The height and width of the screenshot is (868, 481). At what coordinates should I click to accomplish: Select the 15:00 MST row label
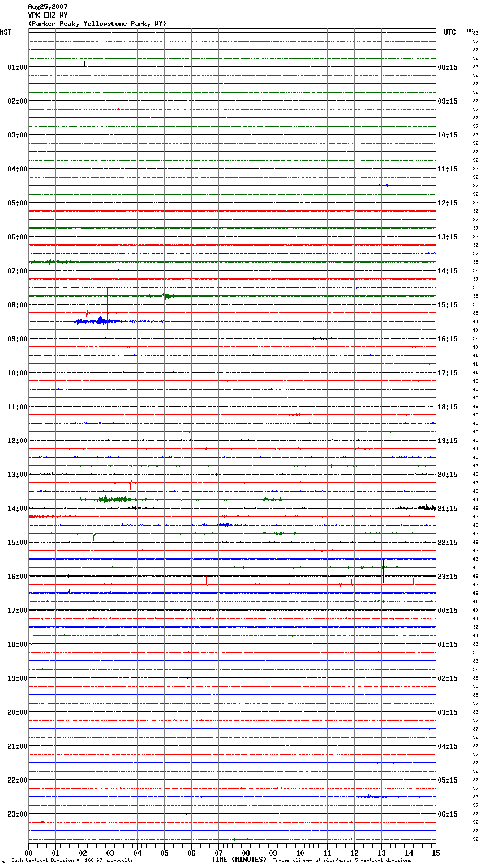click(18, 543)
